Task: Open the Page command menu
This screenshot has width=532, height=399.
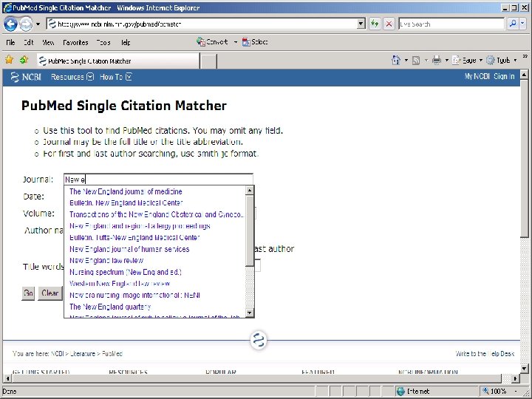Action: pos(467,61)
